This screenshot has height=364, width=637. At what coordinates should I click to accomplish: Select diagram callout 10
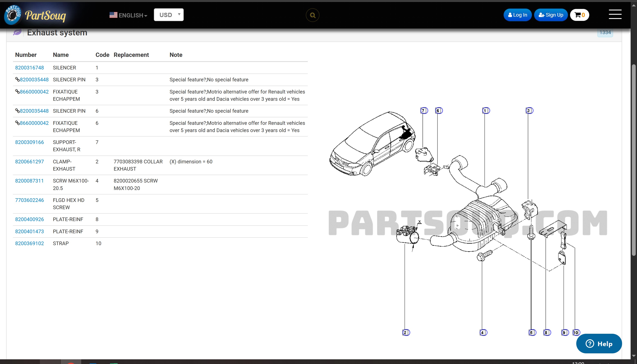[x=576, y=332]
